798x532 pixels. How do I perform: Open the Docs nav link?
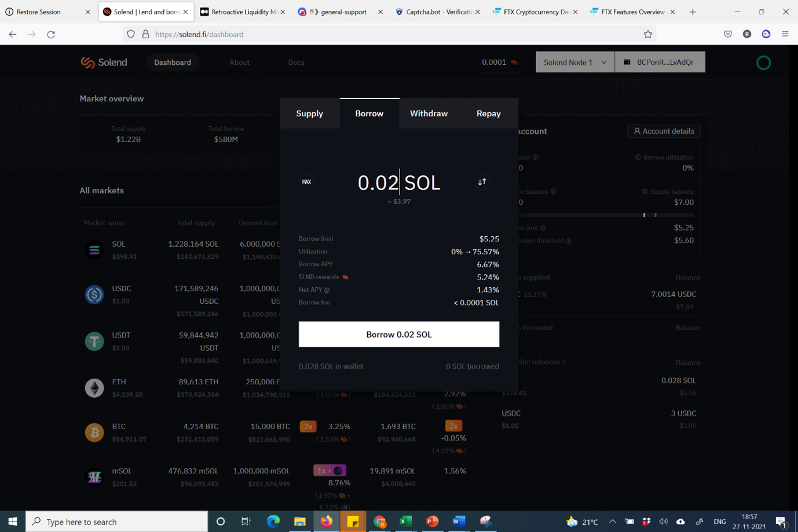pos(296,63)
